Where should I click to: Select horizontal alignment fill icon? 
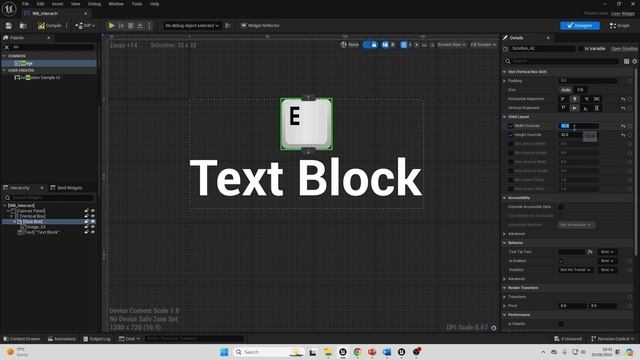[x=596, y=99]
